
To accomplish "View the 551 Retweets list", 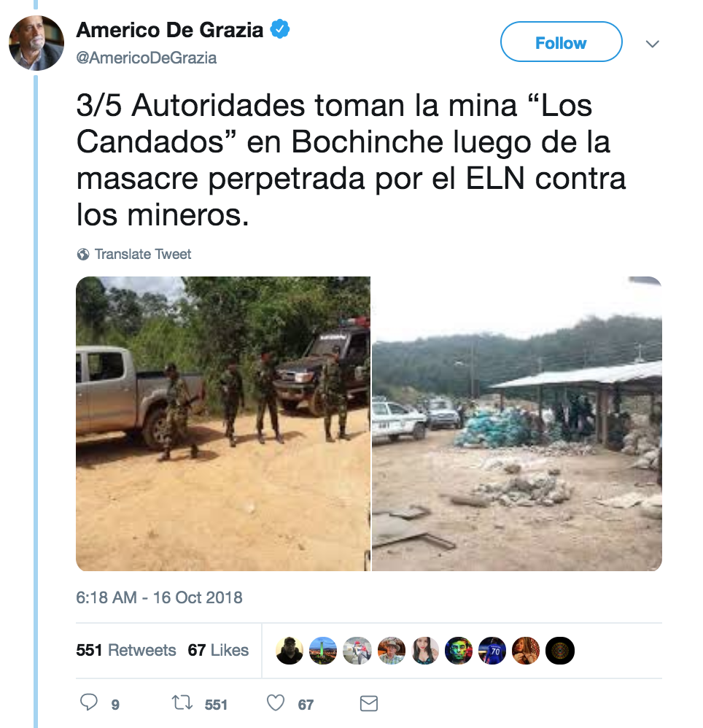I will pyautogui.click(x=126, y=650).
